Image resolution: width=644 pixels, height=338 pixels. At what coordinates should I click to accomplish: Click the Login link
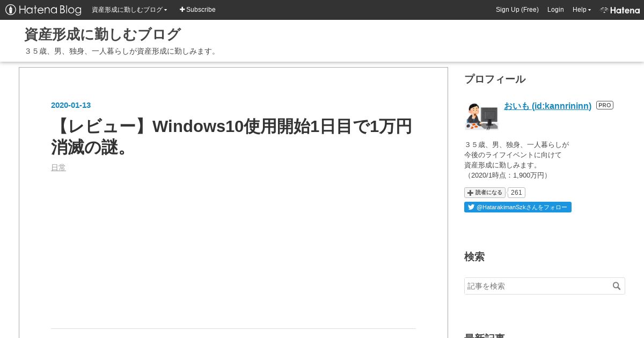(x=555, y=10)
